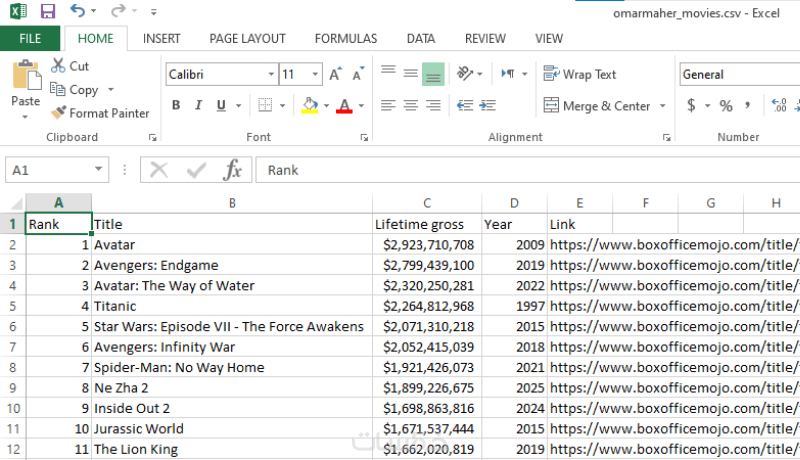Toggle Underline formatting
This screenshot has height=460, width=800.
(221, 105)
